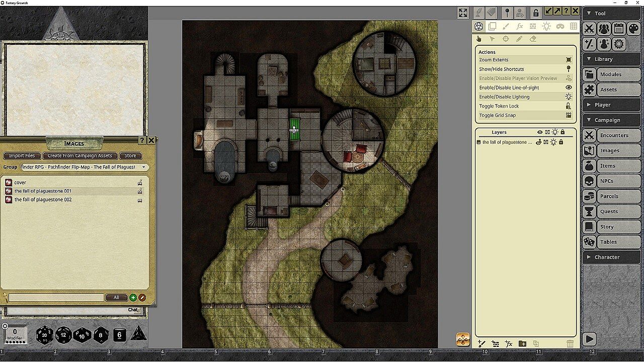Toggle layer visibility for plaguestone layer
This screenshot has width=644, height=362.
coord(539,142)
